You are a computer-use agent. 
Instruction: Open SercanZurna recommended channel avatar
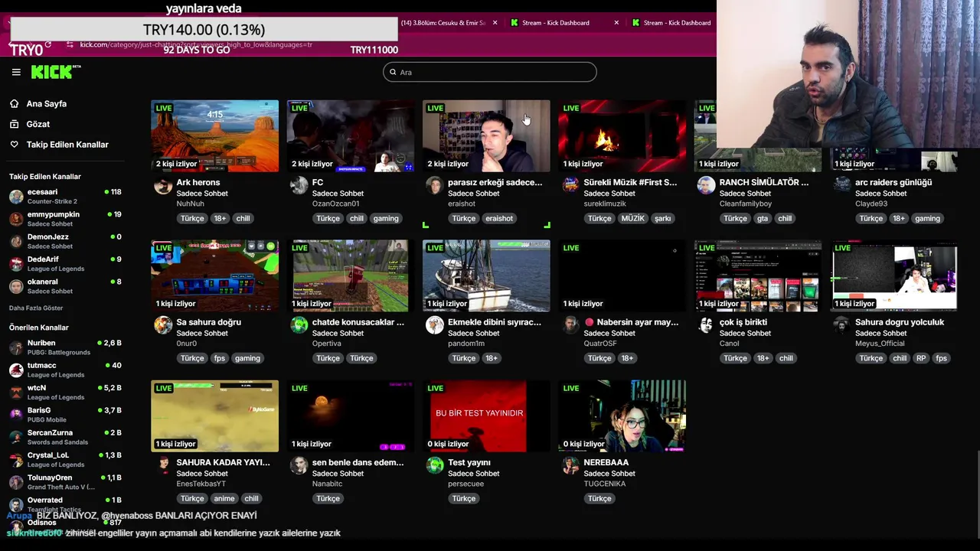click(16, 437)
